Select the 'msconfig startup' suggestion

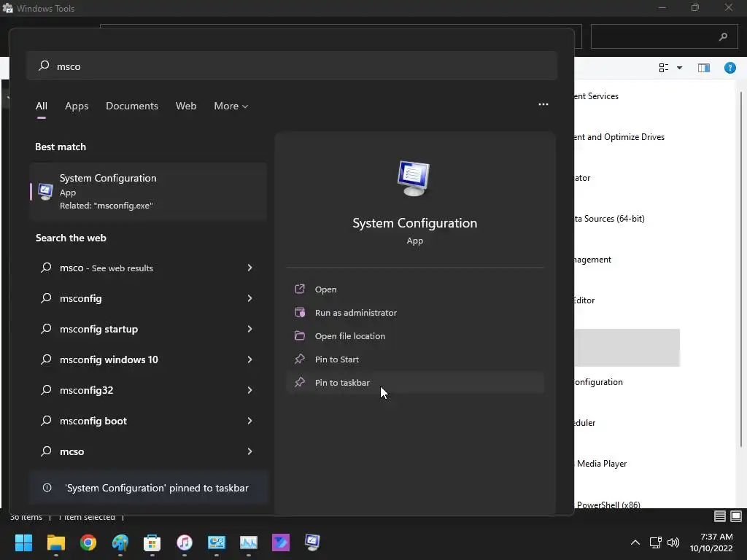[148, 329]
